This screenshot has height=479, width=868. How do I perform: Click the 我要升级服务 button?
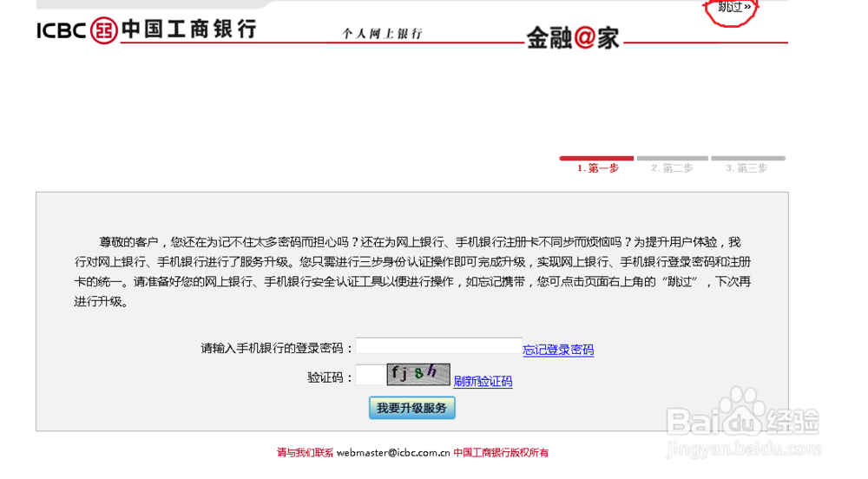(x=411, y=408)
